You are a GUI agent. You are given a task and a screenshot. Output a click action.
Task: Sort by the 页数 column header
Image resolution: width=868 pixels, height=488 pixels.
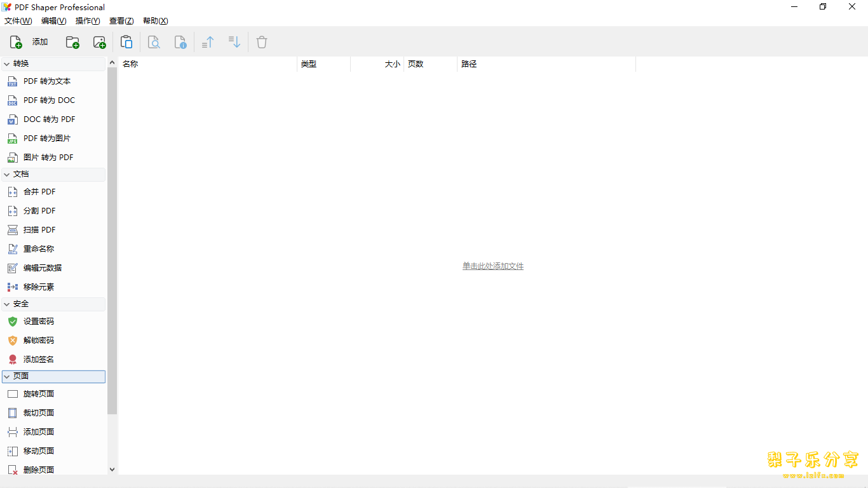click(x=431, y=64)
